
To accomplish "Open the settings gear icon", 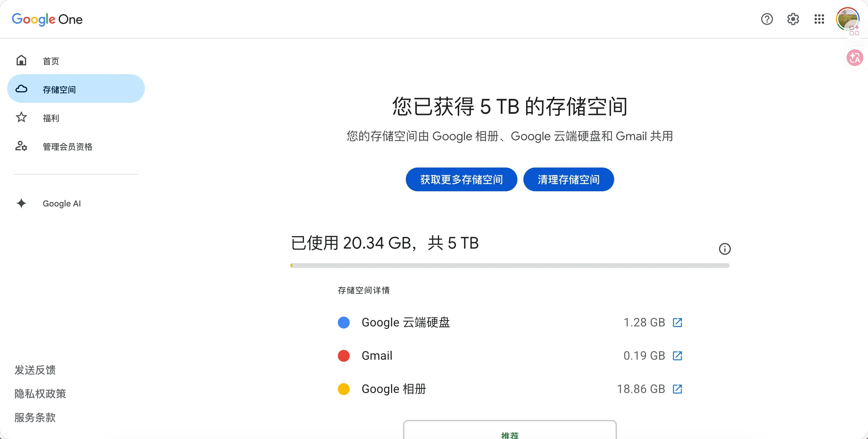I will click(793, 19).
